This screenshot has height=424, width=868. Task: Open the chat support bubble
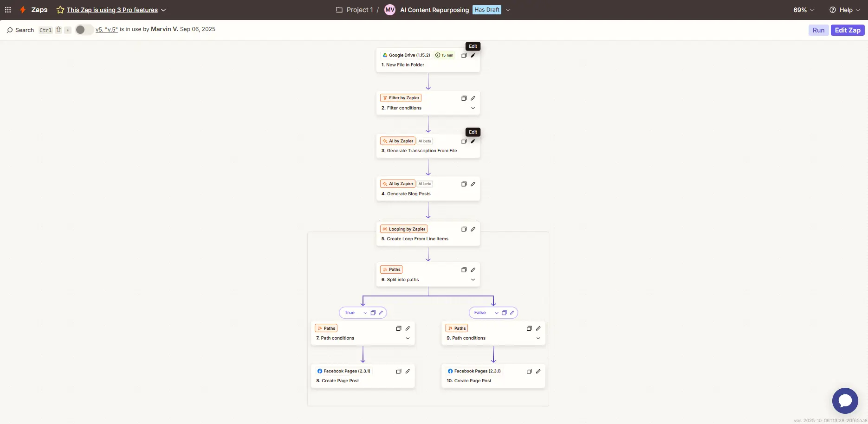[x=845, y=400]
